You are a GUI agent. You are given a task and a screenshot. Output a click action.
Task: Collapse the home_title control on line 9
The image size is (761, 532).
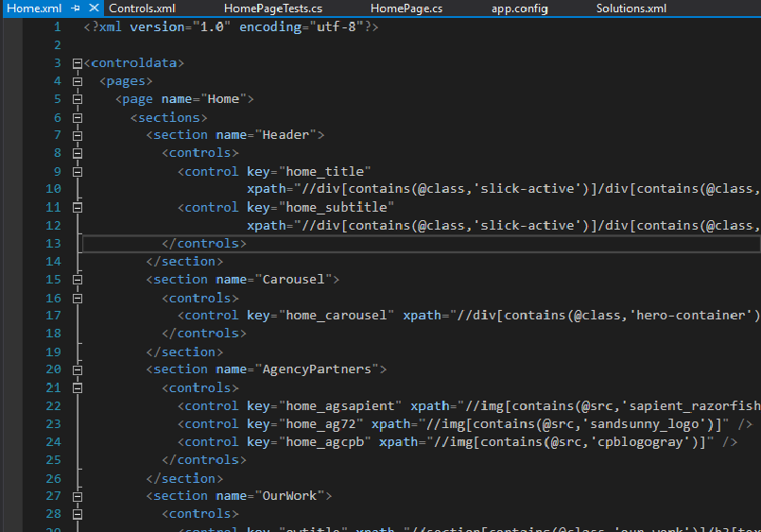point(77,172)
